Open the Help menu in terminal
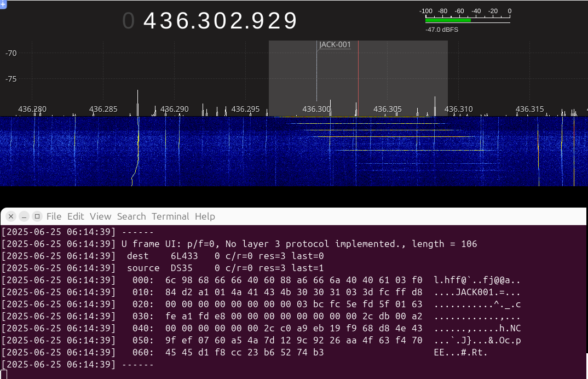The image size is (588, 379). pos(205,216)
